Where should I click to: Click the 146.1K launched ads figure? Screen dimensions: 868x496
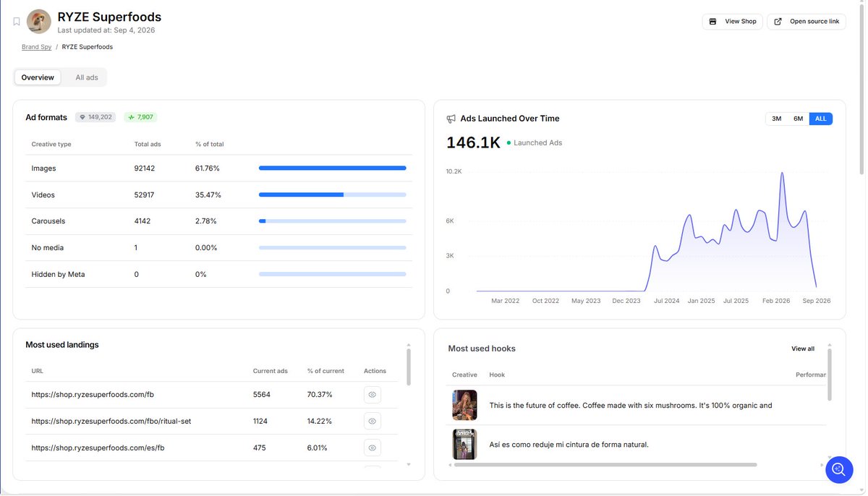point(473,142)
